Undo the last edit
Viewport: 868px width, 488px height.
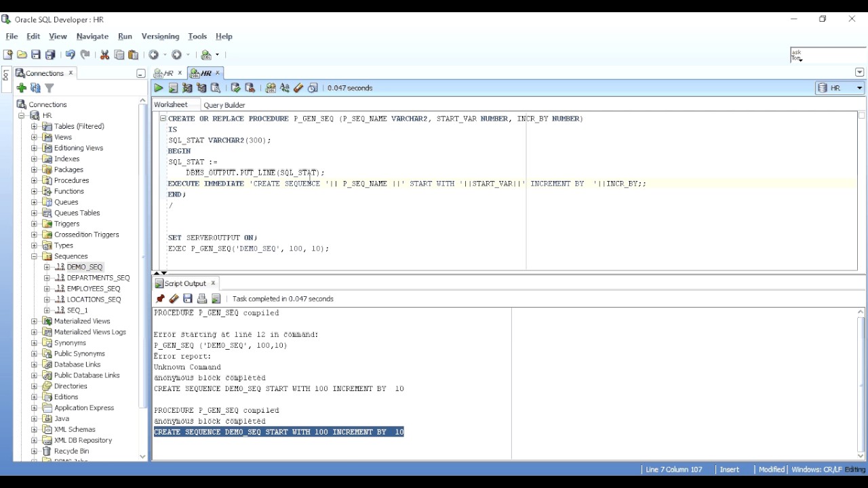(x=70, y=55)
